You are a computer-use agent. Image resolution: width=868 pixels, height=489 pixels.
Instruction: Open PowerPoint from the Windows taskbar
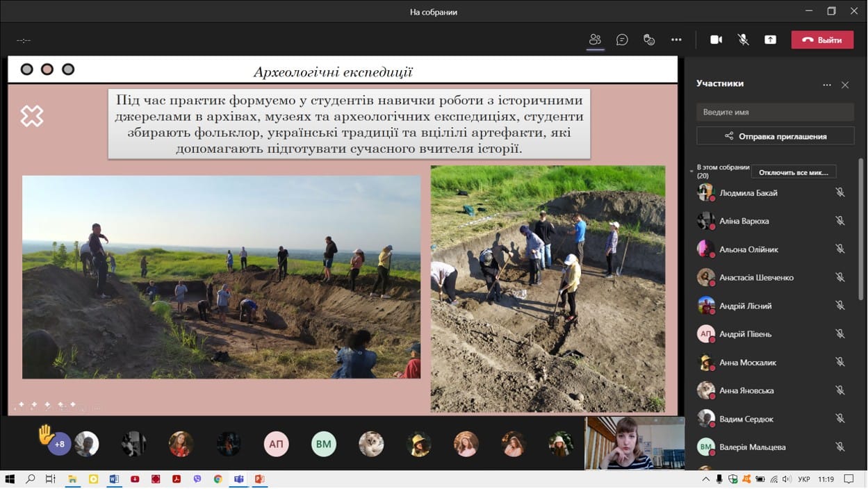(259, 479)
